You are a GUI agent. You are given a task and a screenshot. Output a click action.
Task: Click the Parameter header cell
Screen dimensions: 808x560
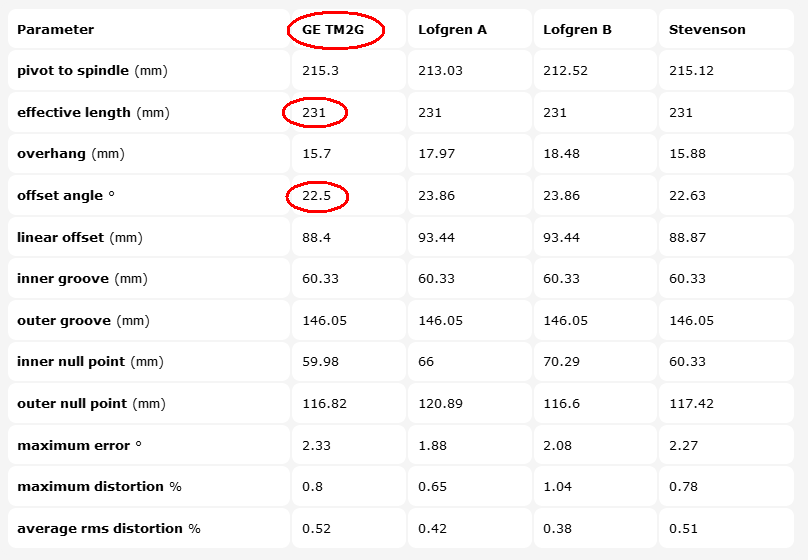pyautogui.click(x=56, y=29)
